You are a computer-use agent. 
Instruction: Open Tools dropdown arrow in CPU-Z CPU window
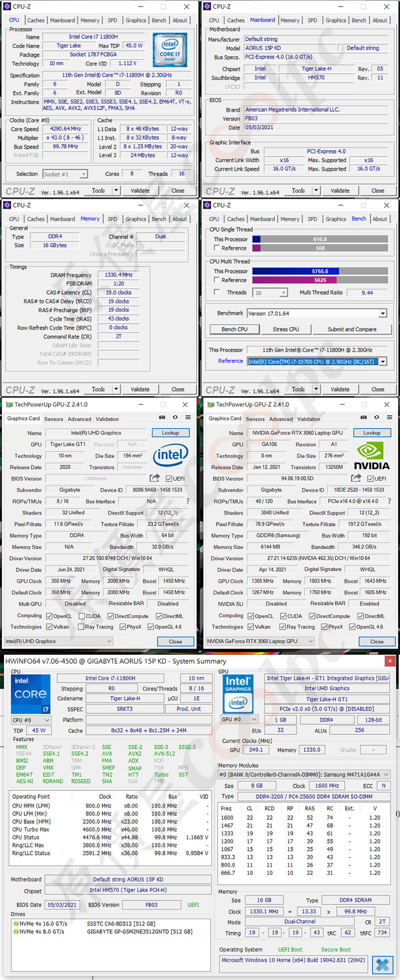[116, 190]
